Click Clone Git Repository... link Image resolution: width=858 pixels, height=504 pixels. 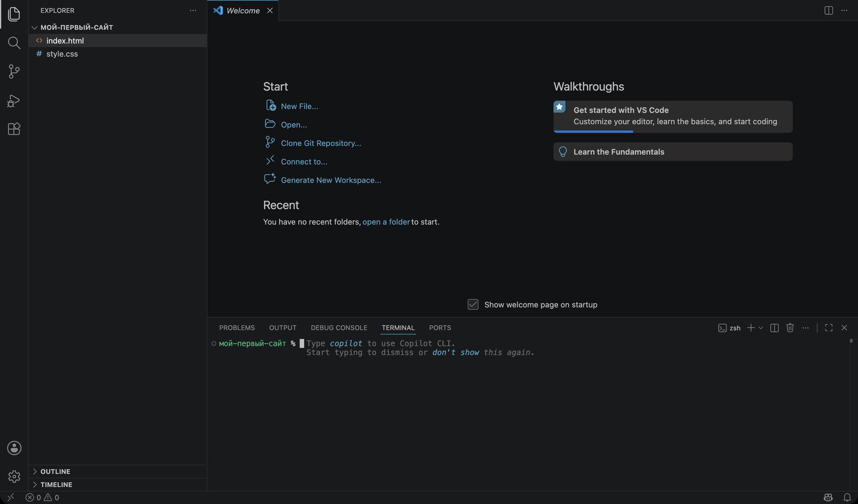tap(321, 143)
